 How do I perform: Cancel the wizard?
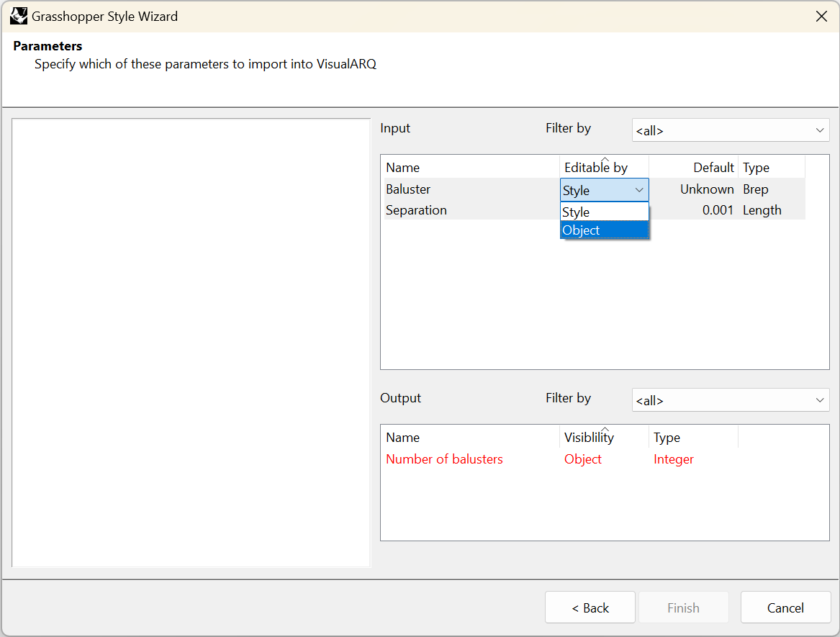785,607
